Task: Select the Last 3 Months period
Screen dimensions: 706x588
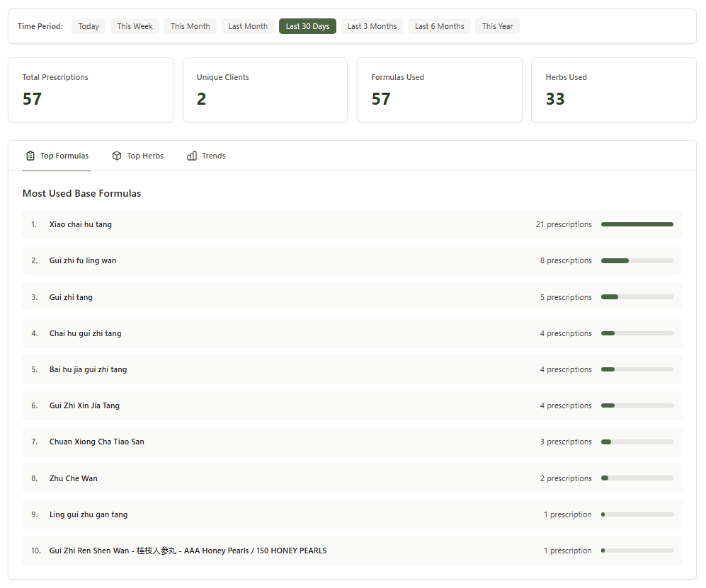Action: (x=371, y=25)
